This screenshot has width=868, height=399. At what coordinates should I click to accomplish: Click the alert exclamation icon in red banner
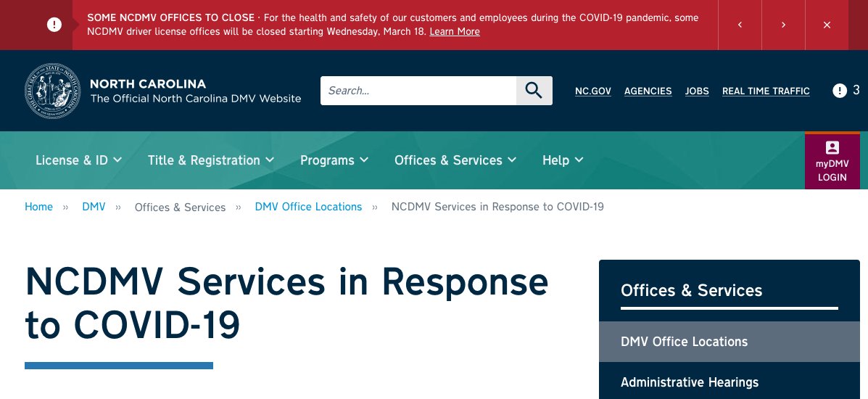[x=54, y=25]
